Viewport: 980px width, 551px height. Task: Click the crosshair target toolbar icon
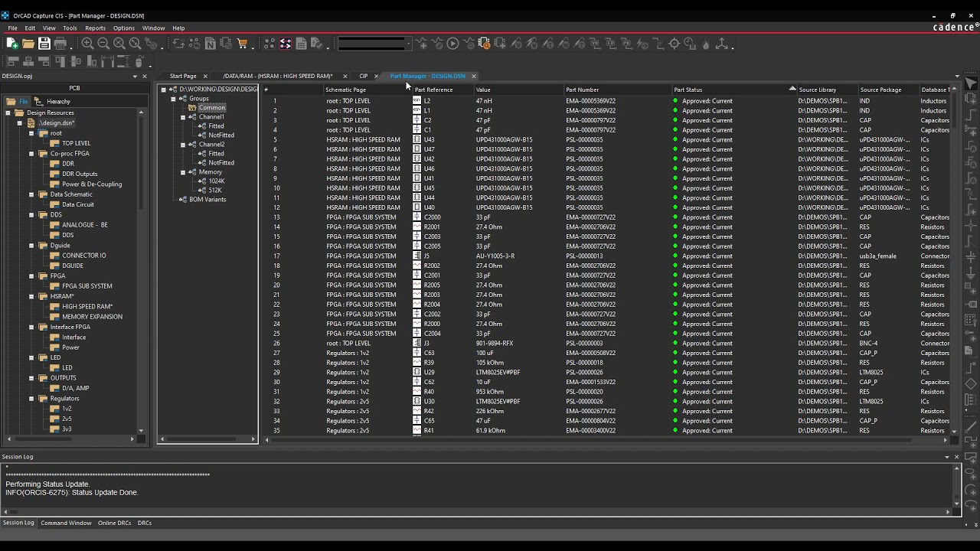[x=675, y=44]
